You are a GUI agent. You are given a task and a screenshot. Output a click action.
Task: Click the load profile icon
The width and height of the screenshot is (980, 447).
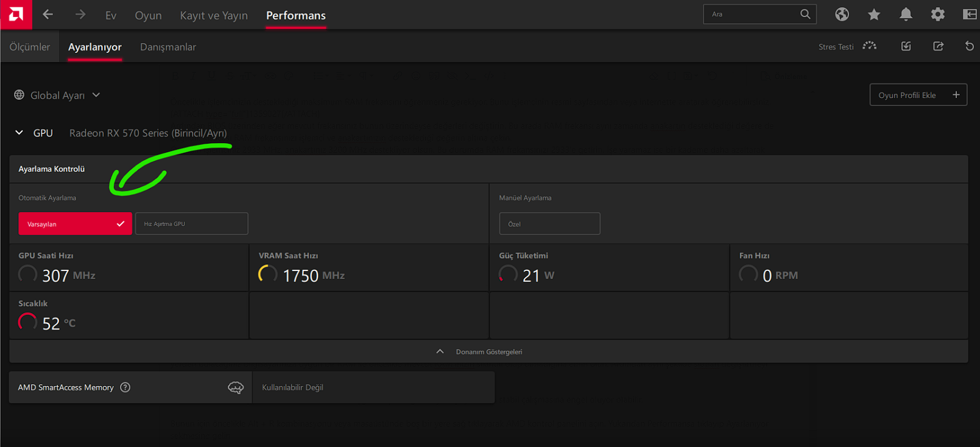coord(906,46)
